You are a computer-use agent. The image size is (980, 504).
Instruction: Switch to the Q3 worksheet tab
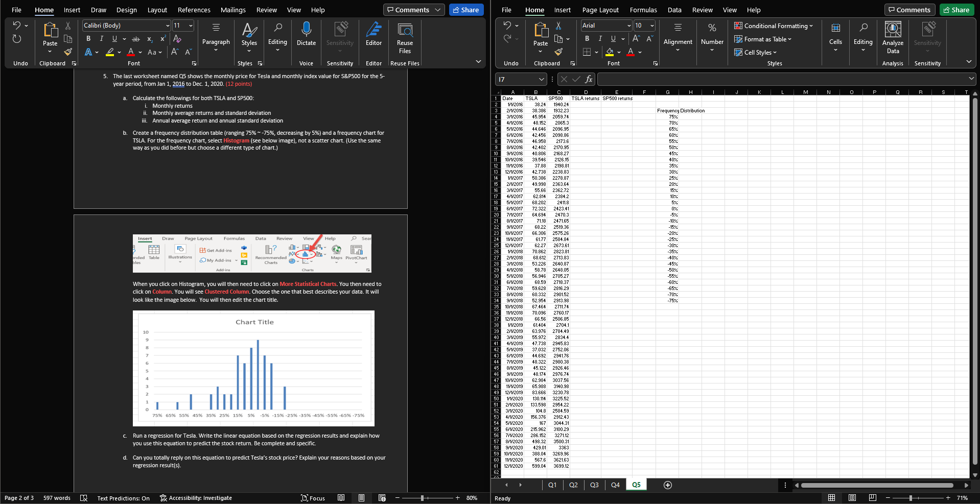594,485
